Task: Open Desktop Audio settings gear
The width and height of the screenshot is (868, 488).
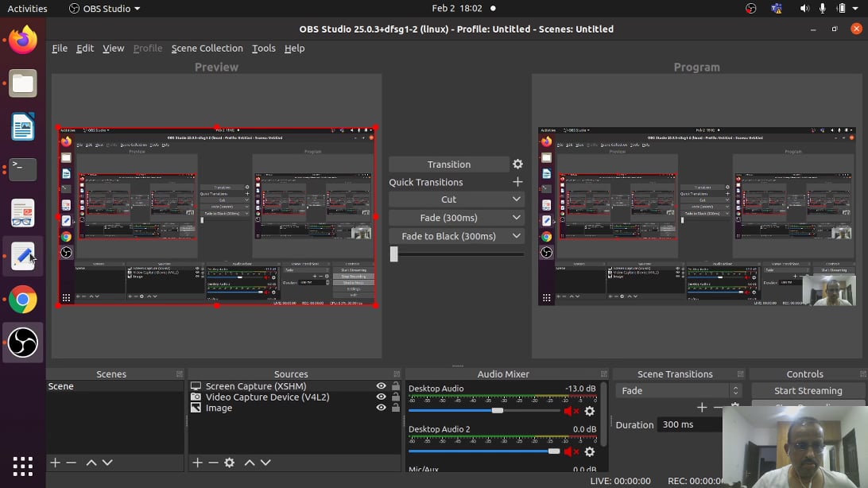Action: tap(590, 411)
